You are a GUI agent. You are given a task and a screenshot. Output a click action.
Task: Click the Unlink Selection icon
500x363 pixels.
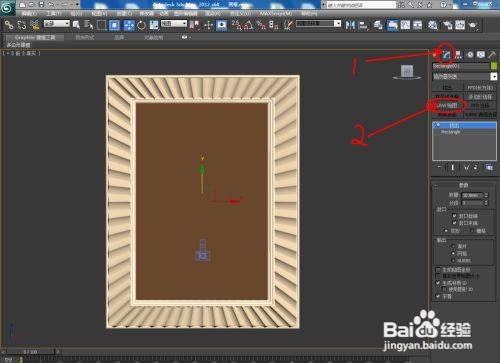click(x=22, y=25)
